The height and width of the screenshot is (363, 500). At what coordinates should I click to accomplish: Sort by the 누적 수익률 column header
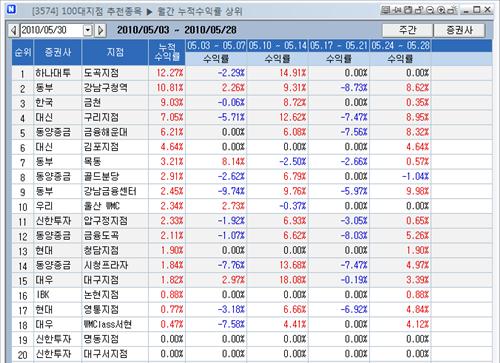pos(167,52)
